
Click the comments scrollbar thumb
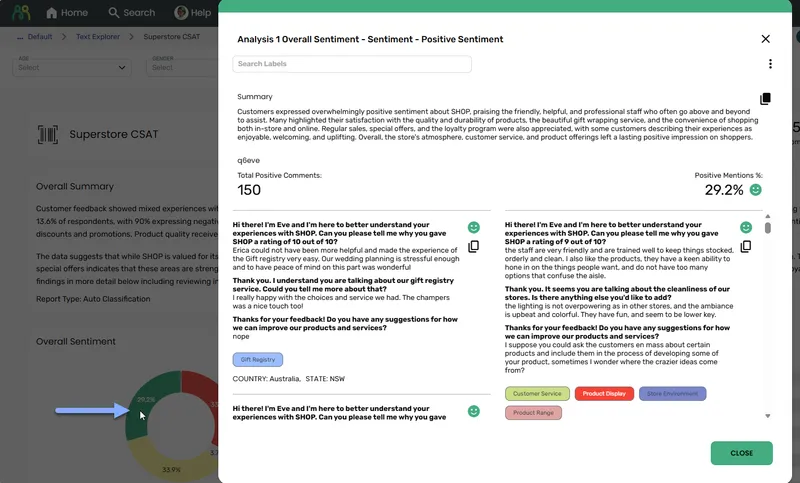point(767,227)
